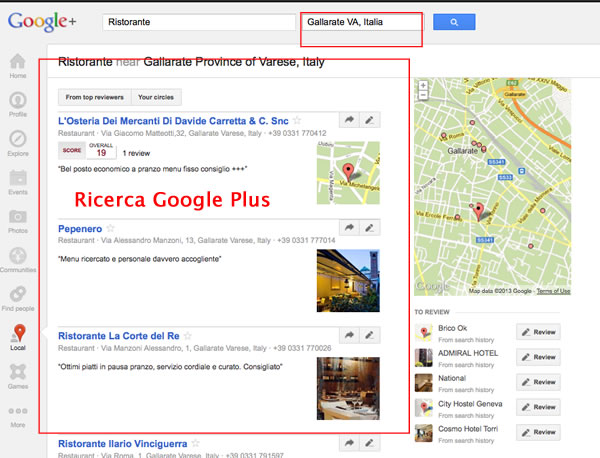Open City Hostel Geneva thumbnail
Screen dimensions: 600x458
(x=424, y=408)
